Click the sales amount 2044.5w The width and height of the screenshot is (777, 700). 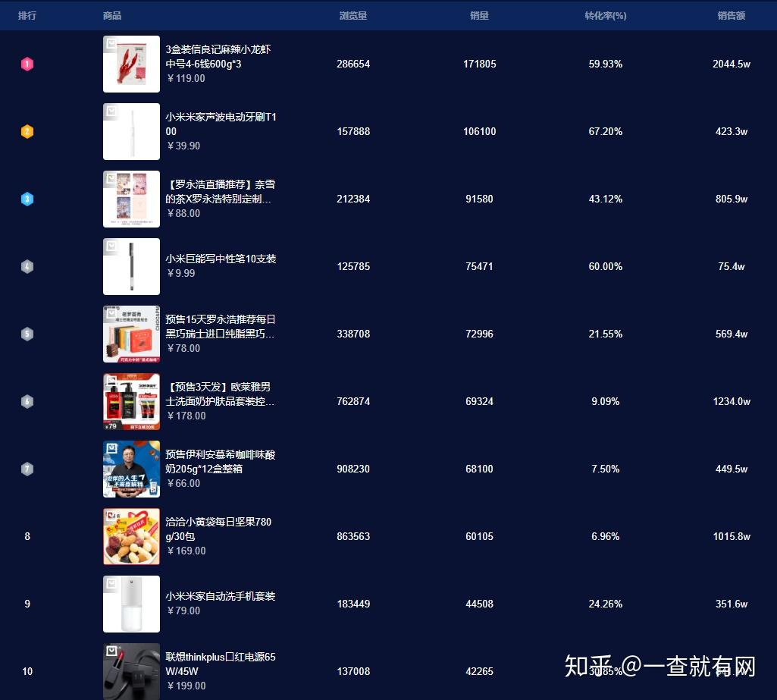732,64
